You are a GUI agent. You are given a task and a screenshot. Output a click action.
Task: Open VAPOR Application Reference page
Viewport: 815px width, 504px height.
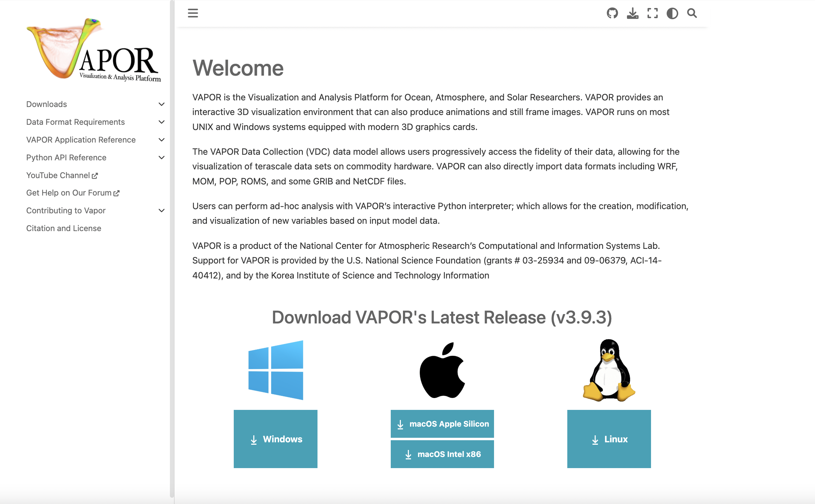(81, 140)
